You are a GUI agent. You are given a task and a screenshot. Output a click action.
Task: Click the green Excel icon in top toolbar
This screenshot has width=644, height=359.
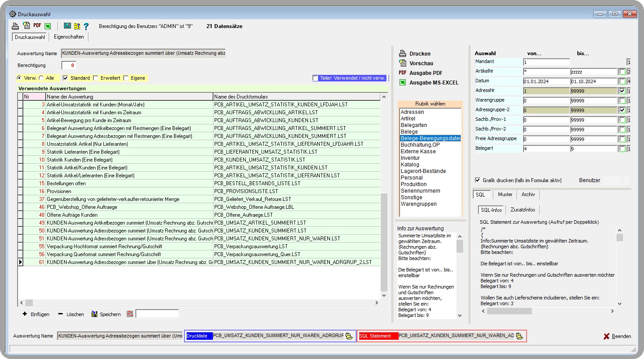click(x=48, y=26)
